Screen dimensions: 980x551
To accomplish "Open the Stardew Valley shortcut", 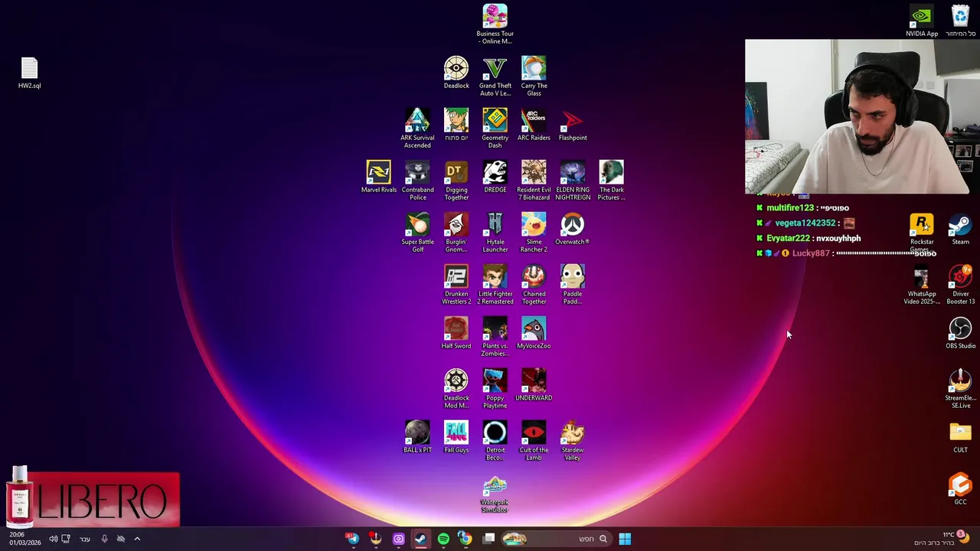I will [x=573, y=440].
